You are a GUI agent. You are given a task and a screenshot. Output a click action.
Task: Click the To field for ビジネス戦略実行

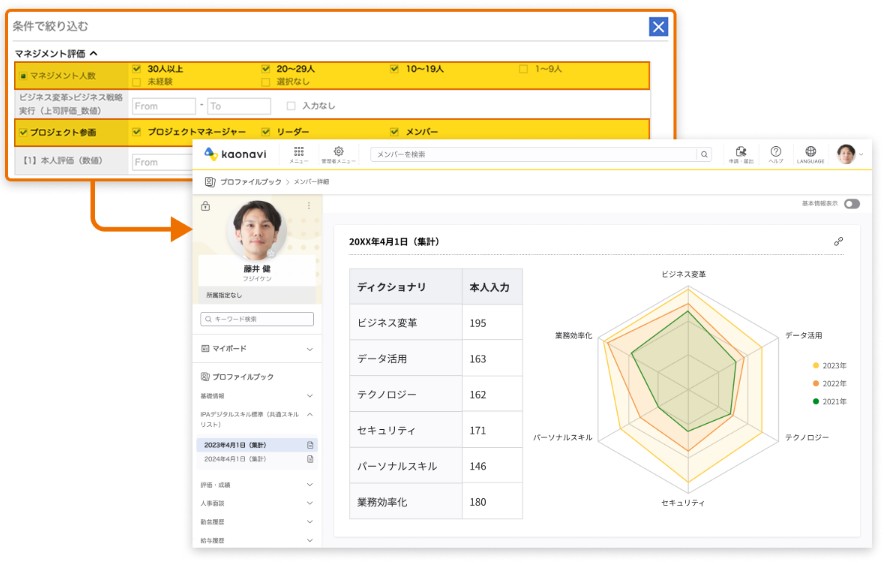pos(239,106)
